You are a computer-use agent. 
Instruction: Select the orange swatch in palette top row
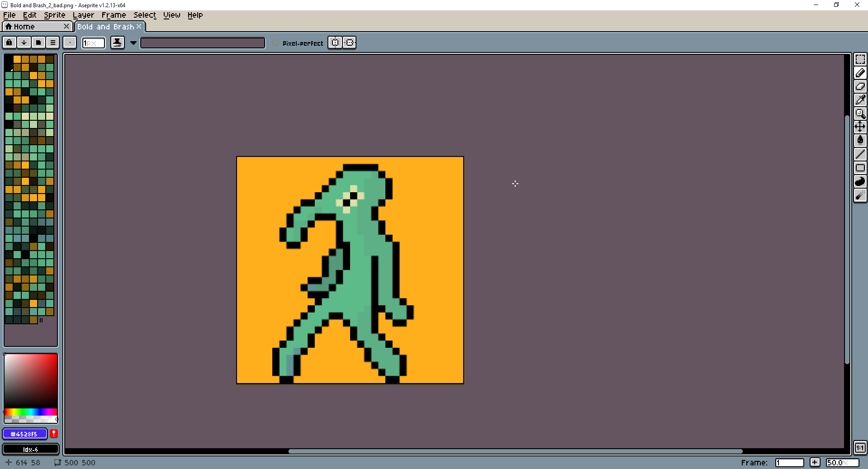tap(17, 59)
